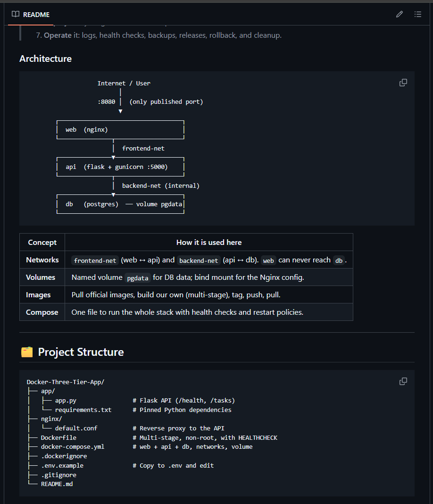
Task: Click the 'web' code tag in Networks row
Action: [x=268, y=260]
